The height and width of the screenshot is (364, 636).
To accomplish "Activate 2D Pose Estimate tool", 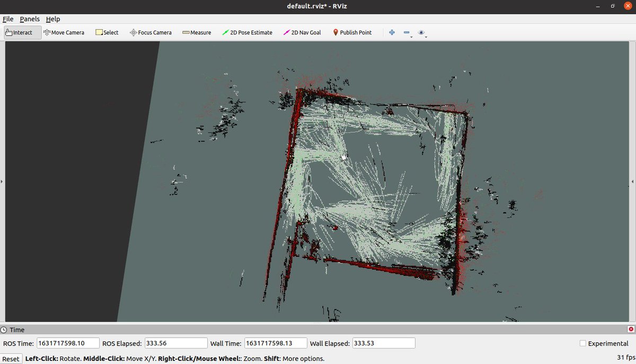I will coord(247,32).
